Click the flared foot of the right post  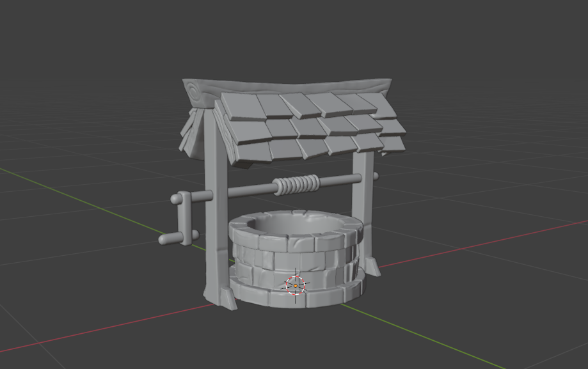[x=372, y=264]
